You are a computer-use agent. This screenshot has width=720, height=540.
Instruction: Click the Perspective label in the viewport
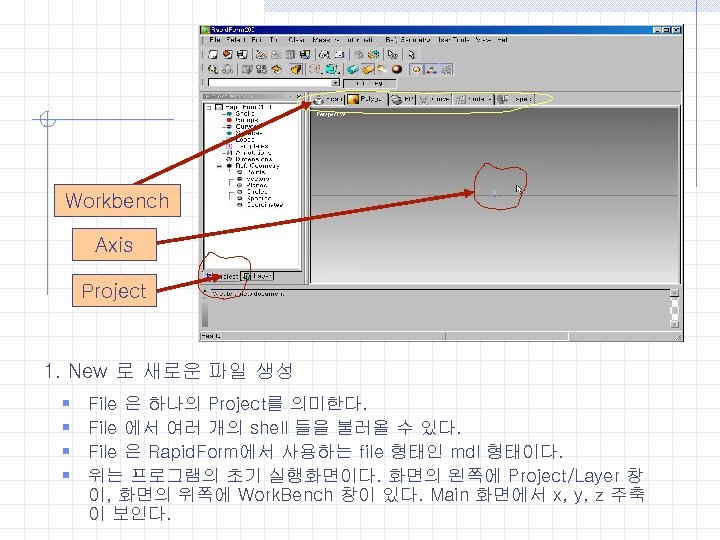(x=331, y=114)
